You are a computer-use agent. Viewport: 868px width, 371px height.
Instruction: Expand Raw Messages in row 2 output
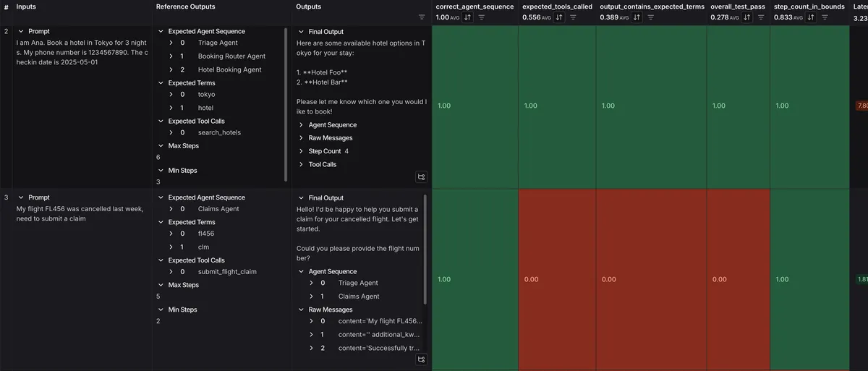click(301, 138)
